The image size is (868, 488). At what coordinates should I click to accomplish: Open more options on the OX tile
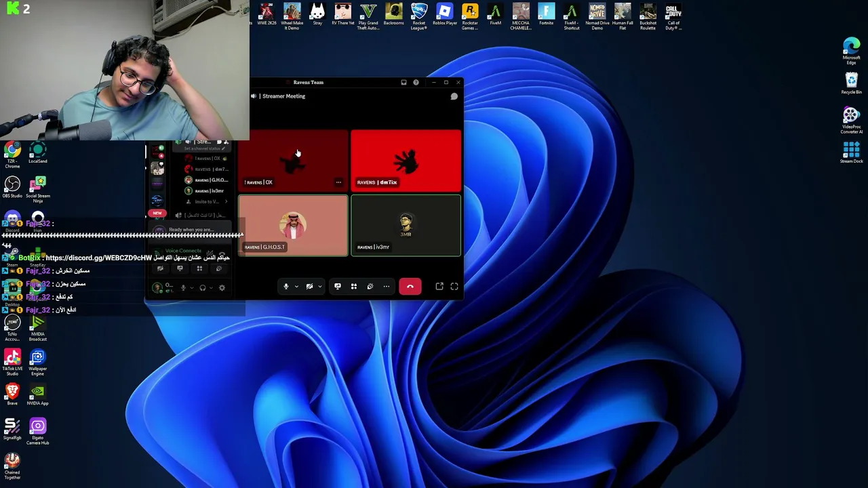(338, 182)
